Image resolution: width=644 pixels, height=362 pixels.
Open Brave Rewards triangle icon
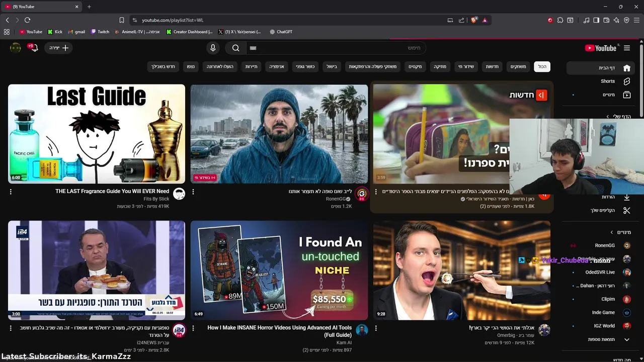tap(485, 20)
